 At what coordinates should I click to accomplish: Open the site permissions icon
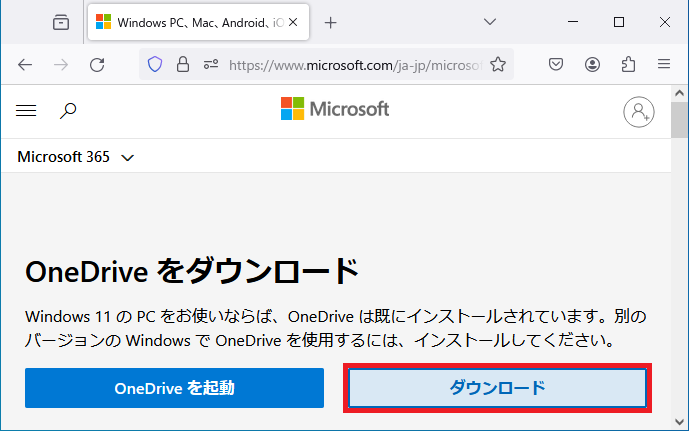click(x=211, y=65)
